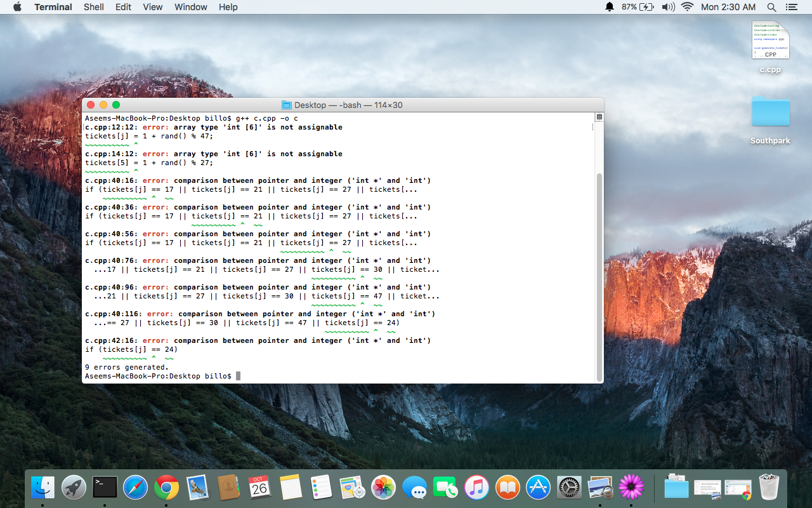Open the Terminal application menu
812x508 pixels.
point(53,7)
